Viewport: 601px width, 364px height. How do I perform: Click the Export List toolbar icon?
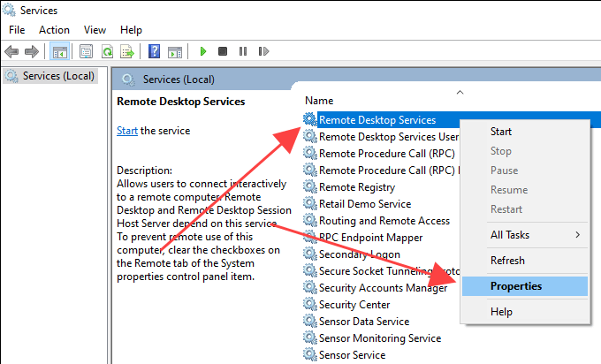126,52
